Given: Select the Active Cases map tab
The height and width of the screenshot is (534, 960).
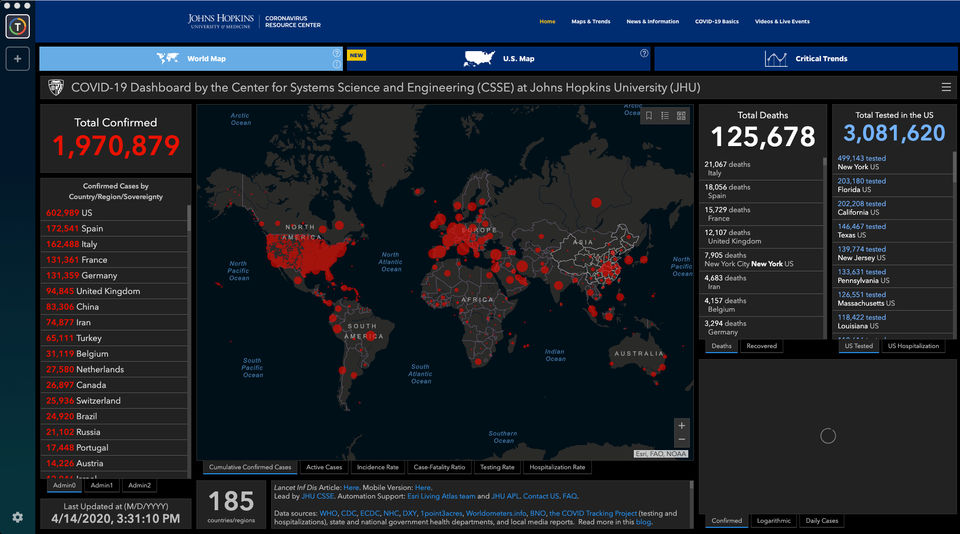Looking at the screenshot, I should click(324, 467).
